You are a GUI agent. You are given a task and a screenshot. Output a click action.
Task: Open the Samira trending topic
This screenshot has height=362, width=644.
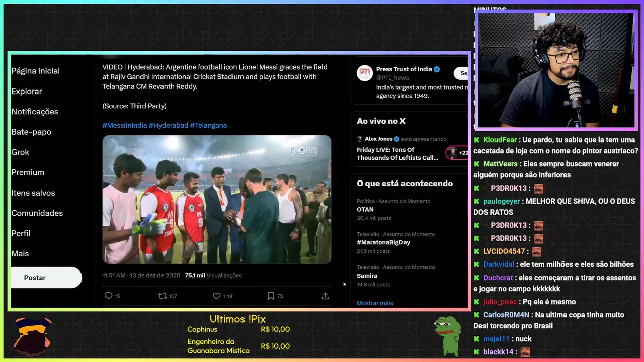pyautogui.click(x=367, y=276)
